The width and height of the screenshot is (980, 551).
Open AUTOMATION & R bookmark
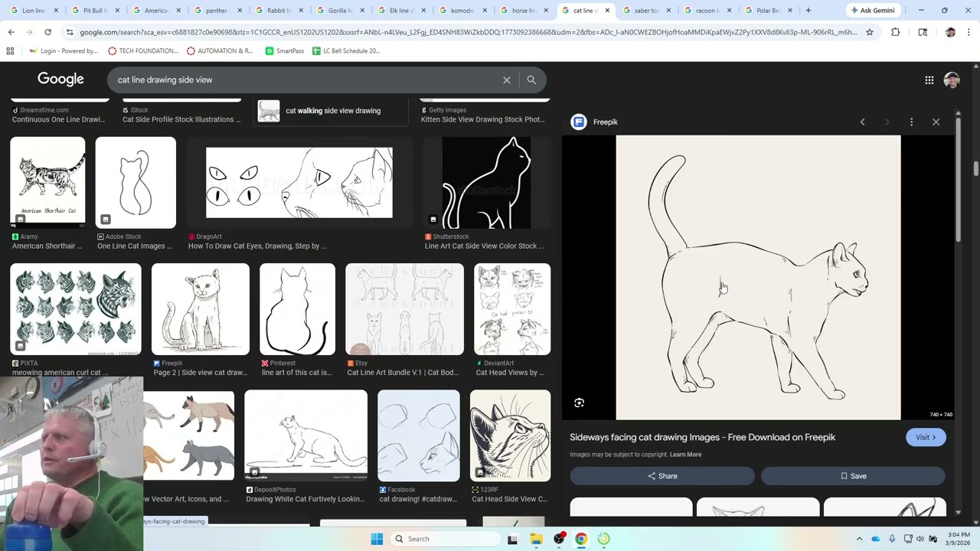pyautogui.click(x=219, y=51)
